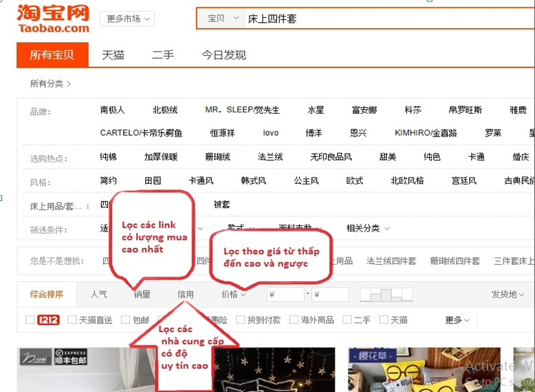Image resolution: width=535 pixels, height=392 pixels.
Task: Click the price distribution histogram
Action: click(x=386, y=294)
